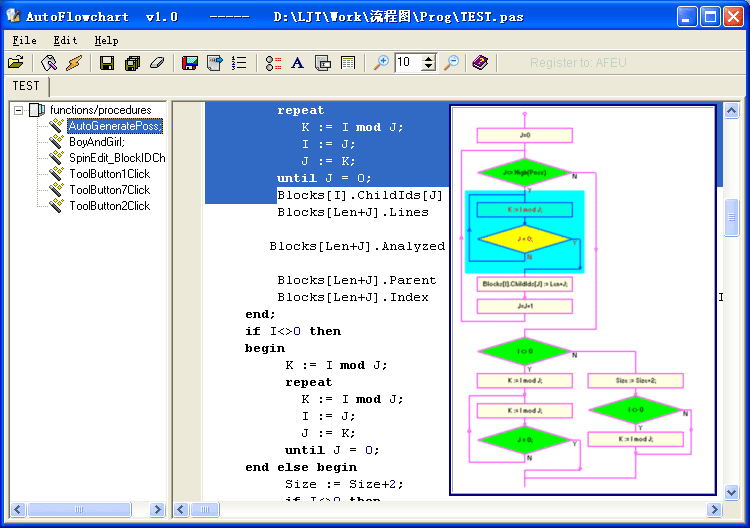The image size is (750, 528).
Task: Open a file with the folder icon
Action: click(16, 63)
